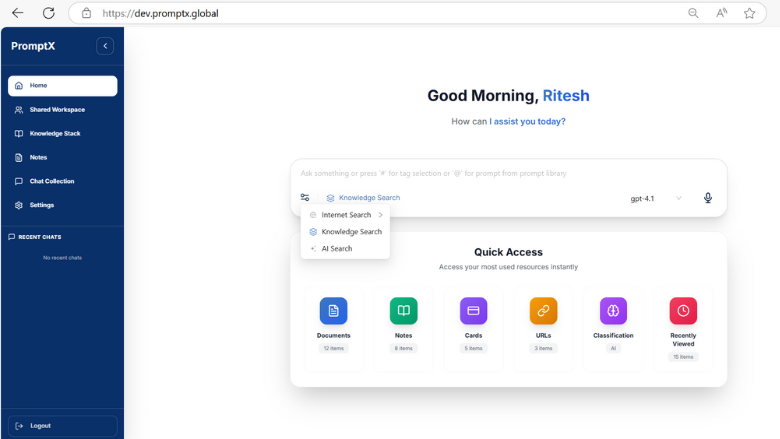The height and width of the screenshot is (439, 780).
Task: Click the Home house icon
Action: (x=19, y=86)
